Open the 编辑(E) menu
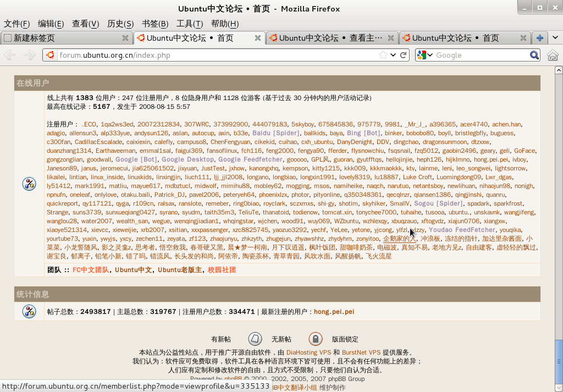This screenshot has width=563, height=392. coord(51,24)
